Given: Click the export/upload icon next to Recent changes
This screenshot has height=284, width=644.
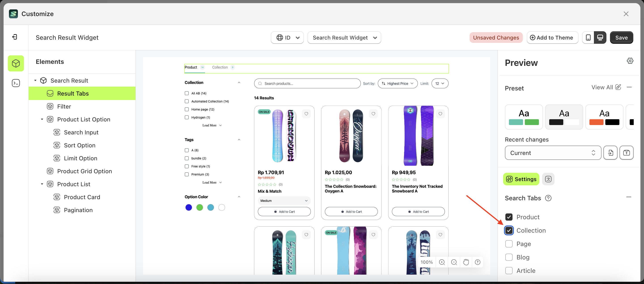Looking at the screenshot, I should (x=627, y=153).
